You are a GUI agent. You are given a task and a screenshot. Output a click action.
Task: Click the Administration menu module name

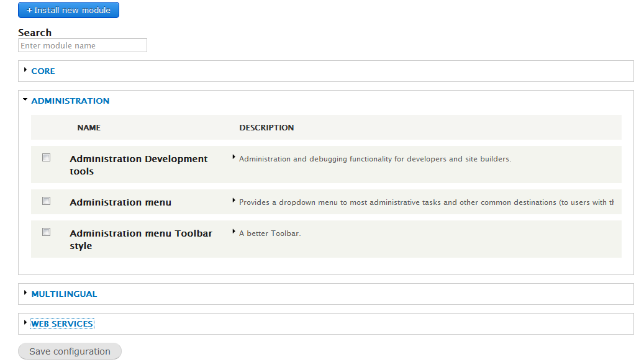(120, 202)
